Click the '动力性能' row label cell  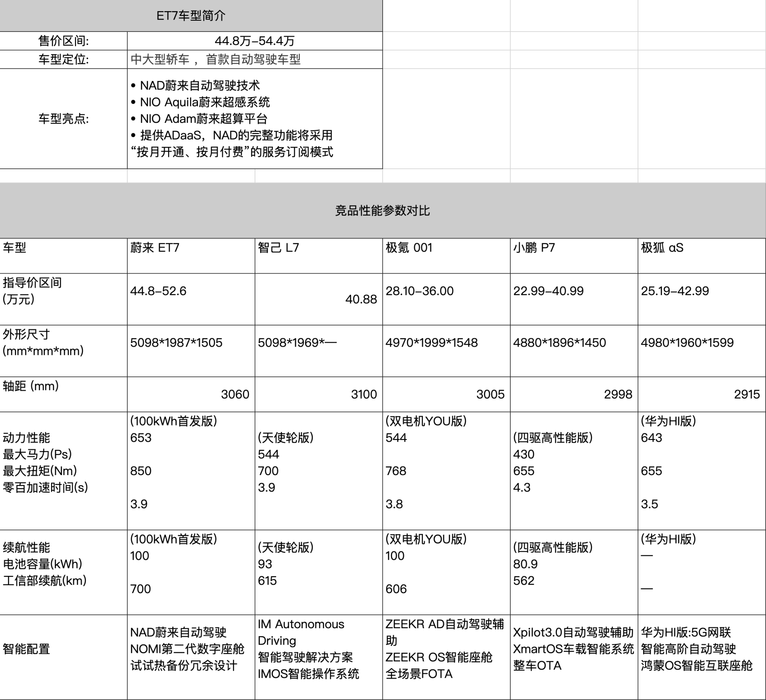click(x=63, y=471)
